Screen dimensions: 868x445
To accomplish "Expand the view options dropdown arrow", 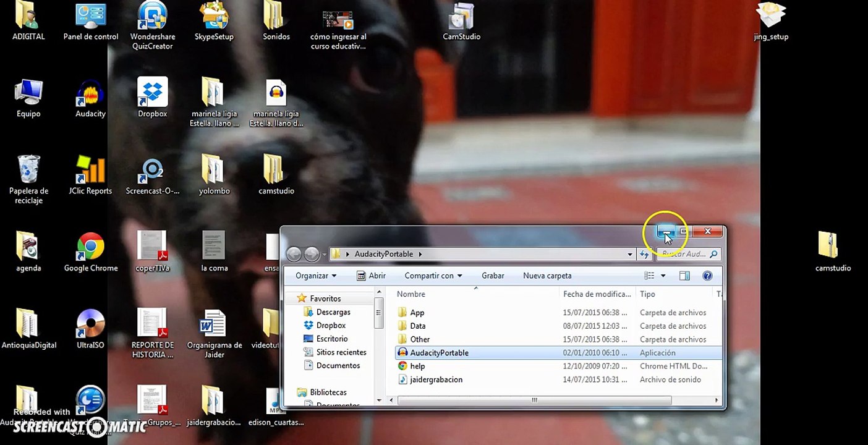I will click(x=663, y=276).
